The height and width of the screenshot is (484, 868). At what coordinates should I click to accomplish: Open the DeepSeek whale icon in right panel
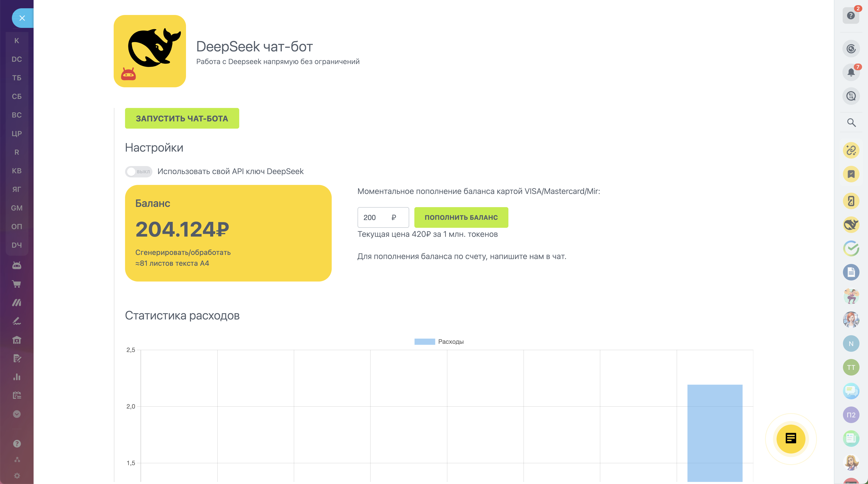851,225
